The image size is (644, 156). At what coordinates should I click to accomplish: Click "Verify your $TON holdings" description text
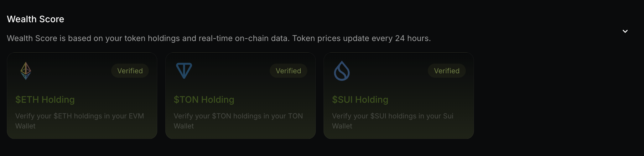238,116
